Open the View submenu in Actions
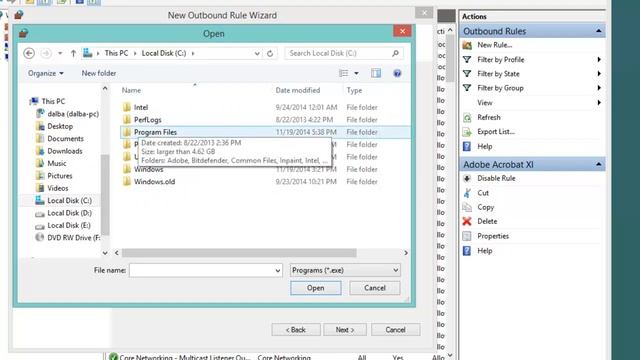Screen dimensions: 640x360 tap(532, 103)
